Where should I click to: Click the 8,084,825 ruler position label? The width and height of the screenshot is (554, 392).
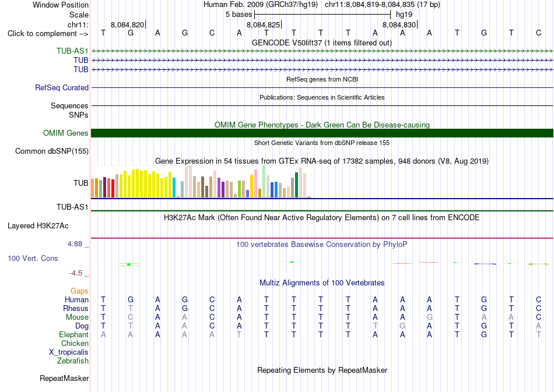[x=263, y=24]
